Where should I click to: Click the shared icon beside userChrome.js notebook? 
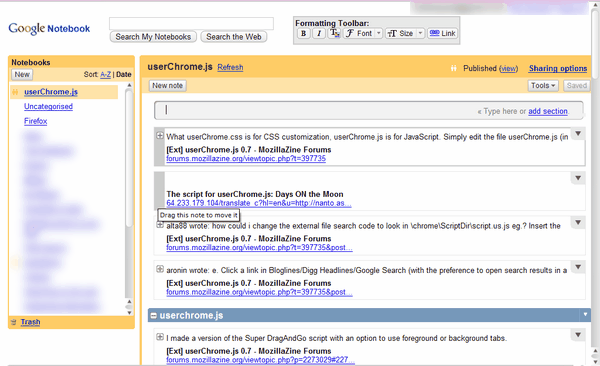coord(15,92)
